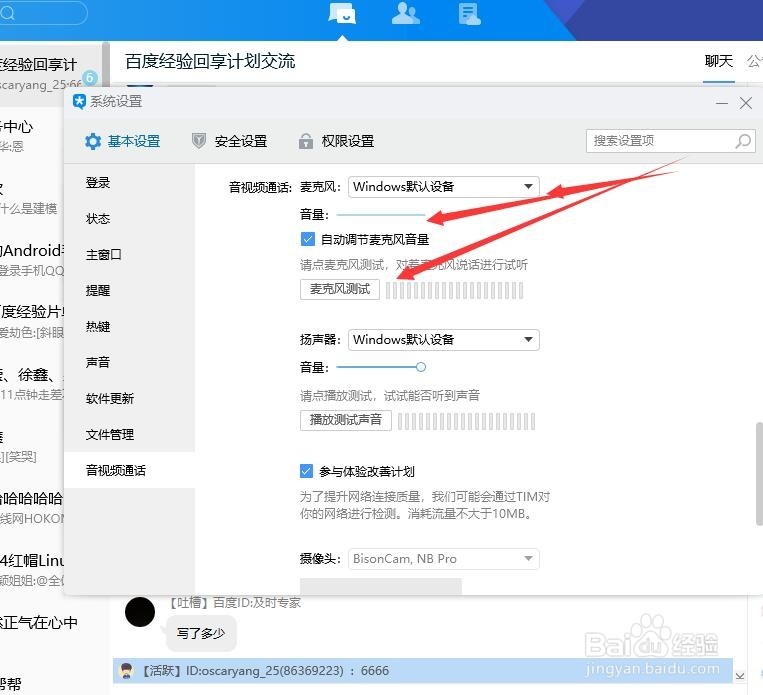The width and height of the screenshot is (763, 695).
Task: Toggle 参与体验改善计划 checkbox
Action: tap(306, 471)
